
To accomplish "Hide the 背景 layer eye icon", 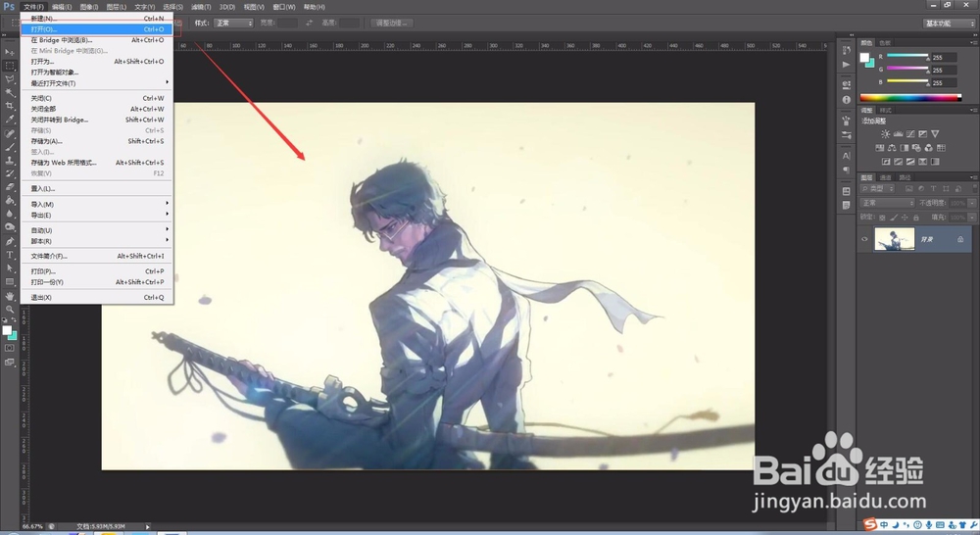I will click(864, 239).
